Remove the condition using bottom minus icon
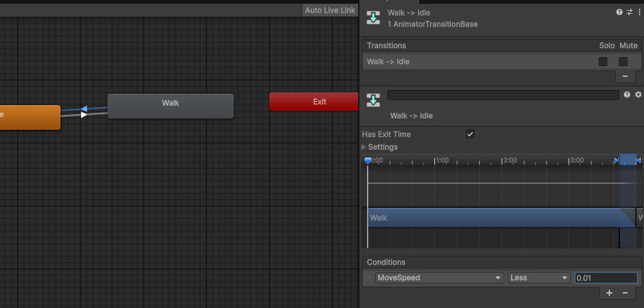The width and height of the screenshot is (644, 308). [x=625, y=293]
